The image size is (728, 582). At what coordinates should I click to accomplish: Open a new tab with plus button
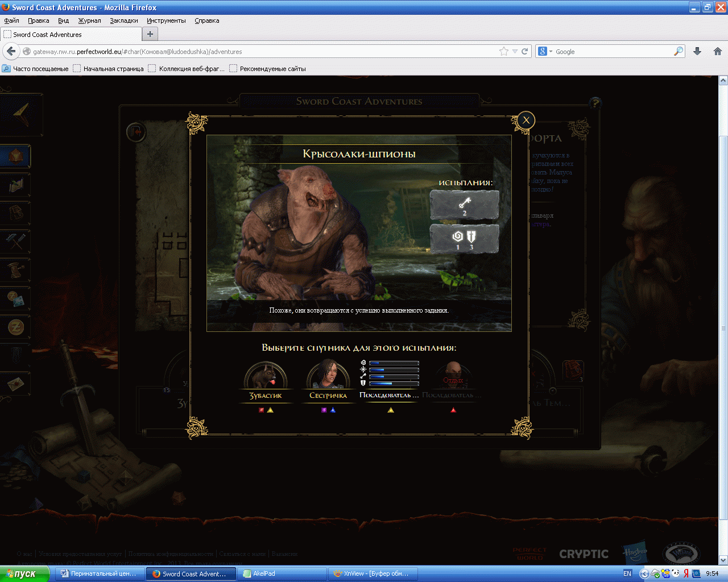pos(150,34)
